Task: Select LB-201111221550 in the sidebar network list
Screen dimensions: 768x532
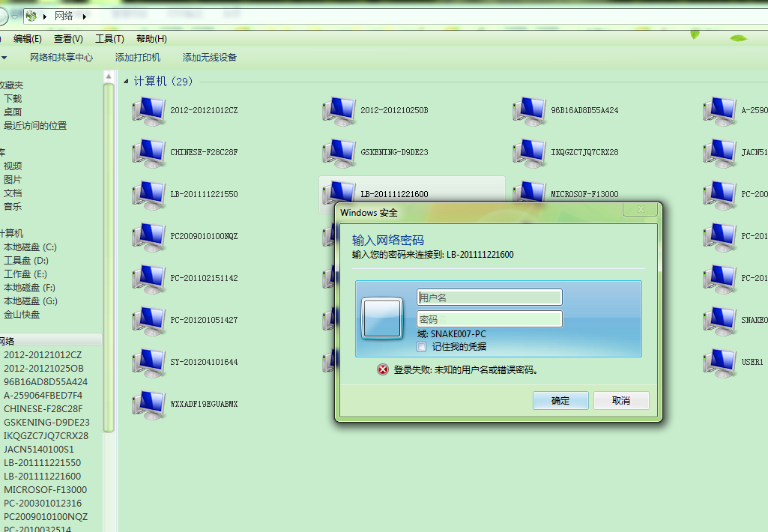Action: tap(42, 463)
